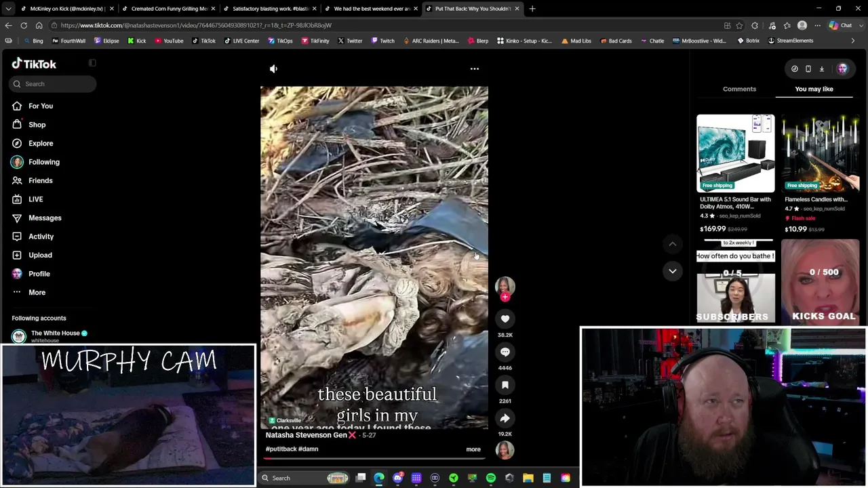868x488 pixels.
Task: Open the comments bubble icon on video
Action: click(505, 352)
